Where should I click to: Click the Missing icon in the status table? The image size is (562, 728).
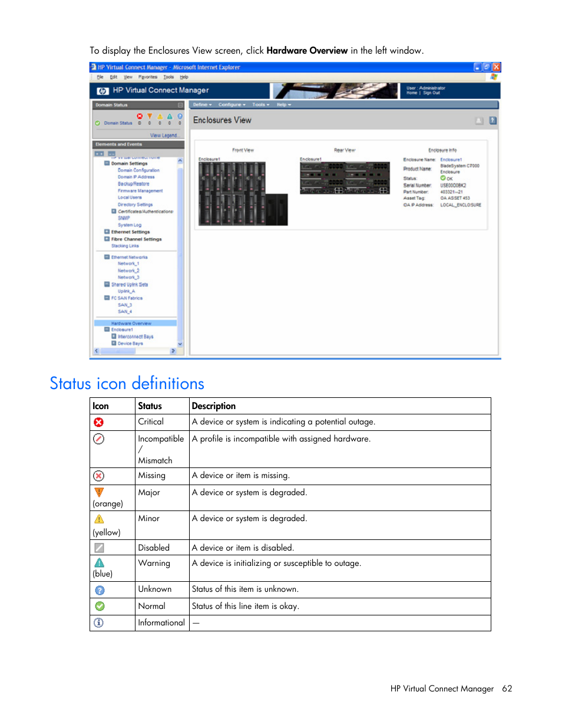click(98, 476)
